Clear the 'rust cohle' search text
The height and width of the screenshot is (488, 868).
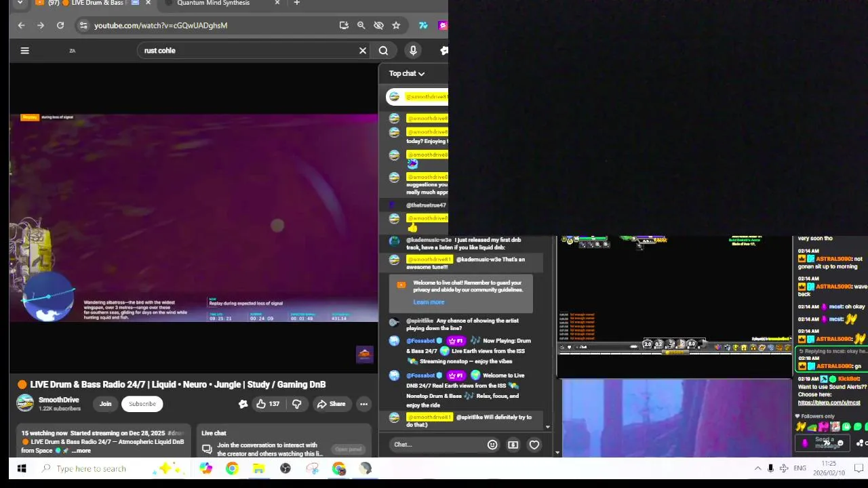point(363,50)
